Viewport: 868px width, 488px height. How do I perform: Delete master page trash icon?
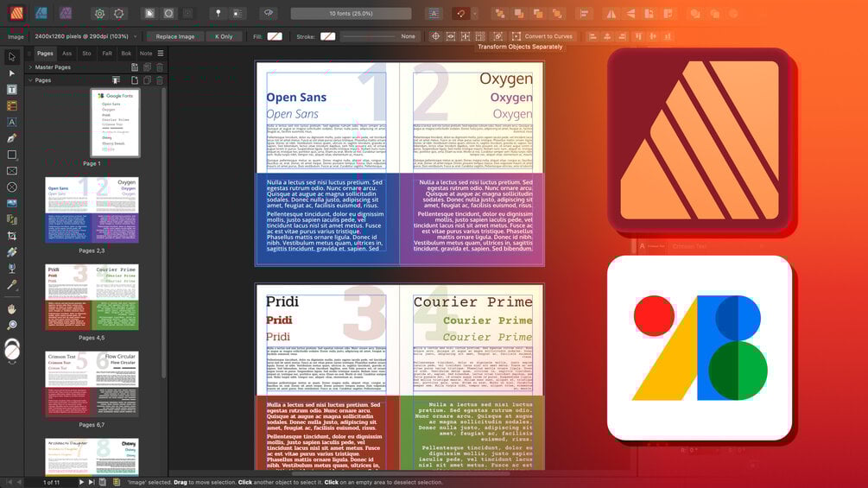coord(160,67)
